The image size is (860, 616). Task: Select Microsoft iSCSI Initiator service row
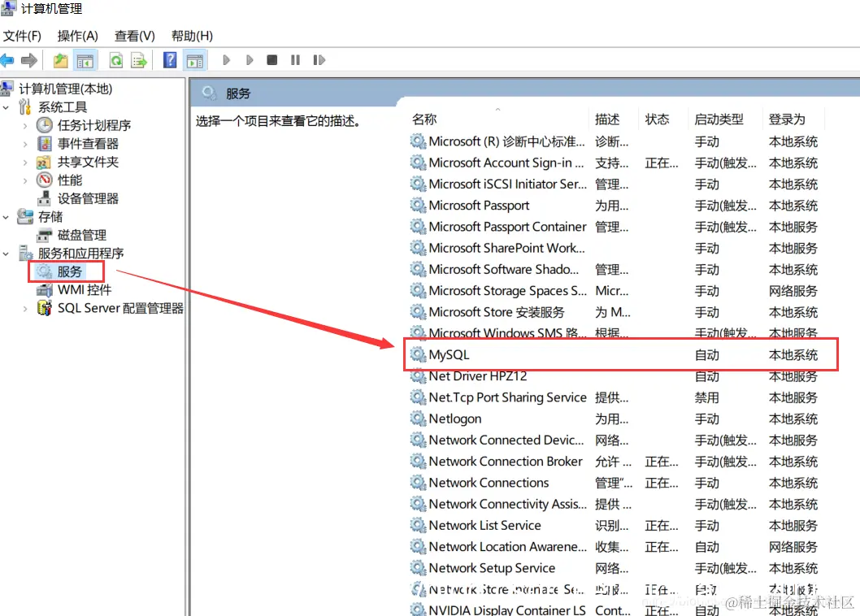[615, 184]
